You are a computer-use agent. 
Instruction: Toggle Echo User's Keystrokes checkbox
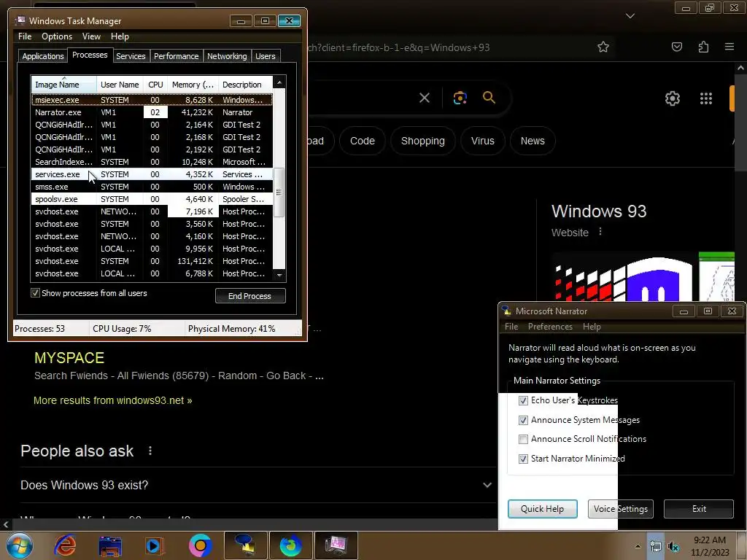[523, 400]
